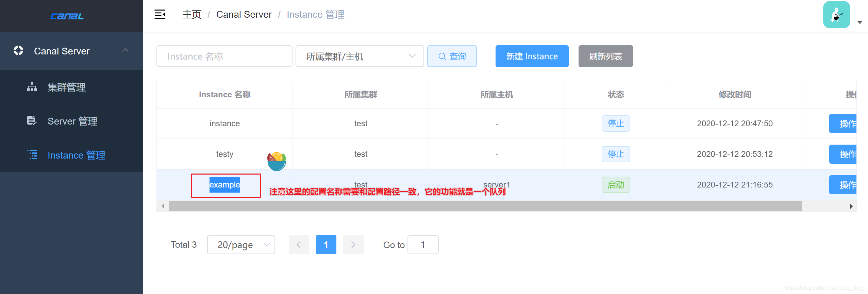
Task: Click the 'instance' name cell
Action: pos(224,124)
